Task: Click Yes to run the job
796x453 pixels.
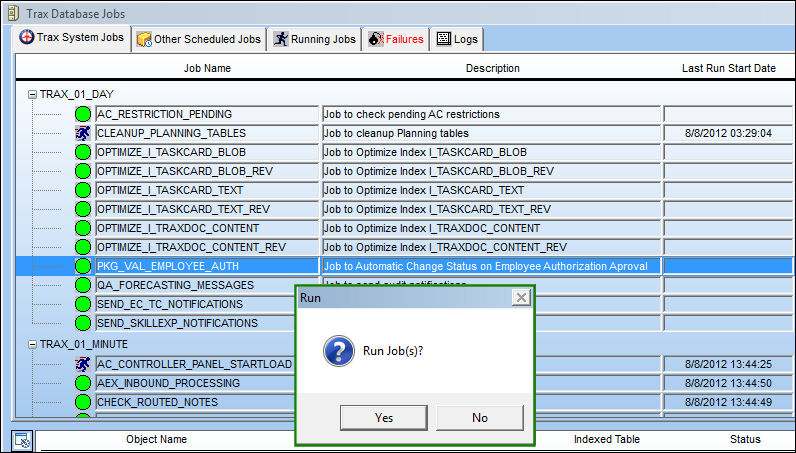Action: 384,417
